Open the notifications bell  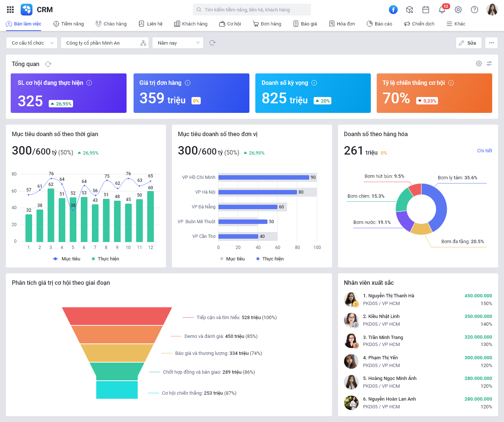[x=442, y=10]
